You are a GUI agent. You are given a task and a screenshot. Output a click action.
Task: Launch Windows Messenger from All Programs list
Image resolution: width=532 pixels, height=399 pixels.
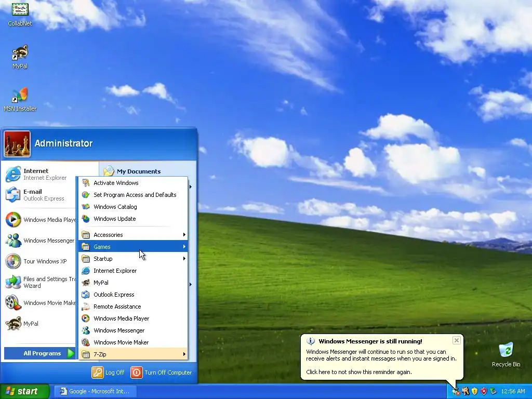[133, 330]
